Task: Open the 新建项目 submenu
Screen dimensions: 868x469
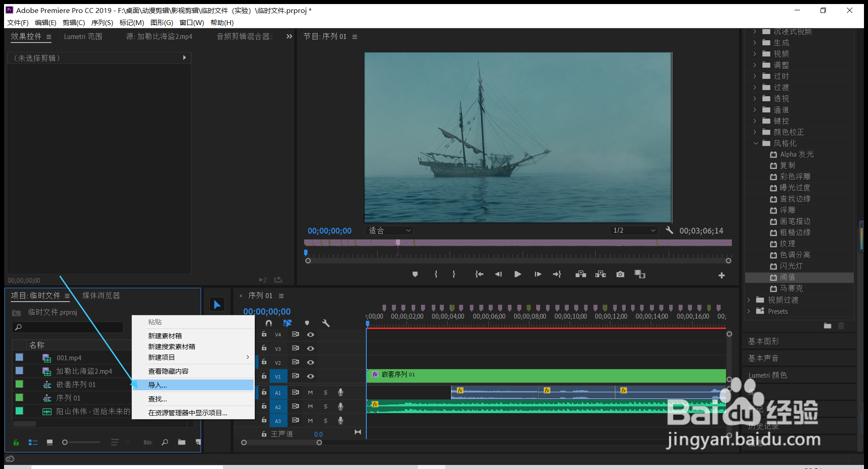Action: [x=193, y=358]
